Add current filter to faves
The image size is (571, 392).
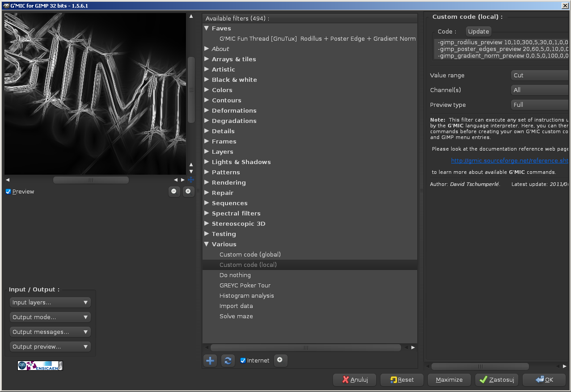210,361
